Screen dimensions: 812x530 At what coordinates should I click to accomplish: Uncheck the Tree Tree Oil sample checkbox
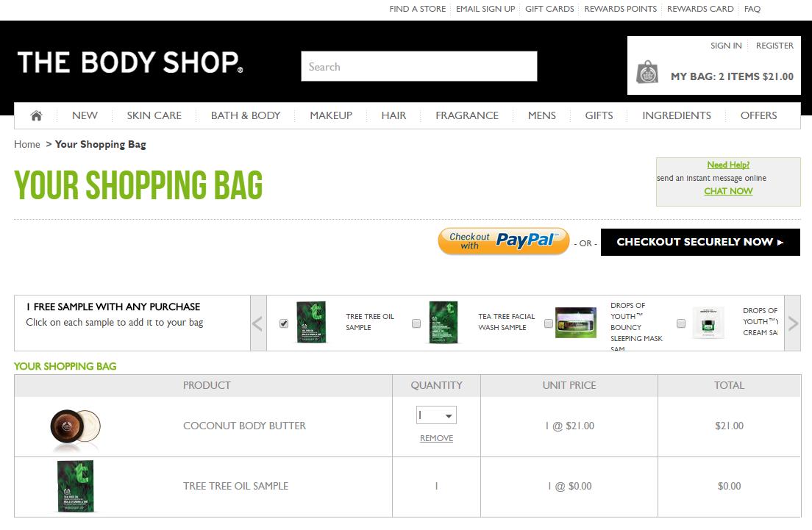pyautogui.click(x=283, y=322)
